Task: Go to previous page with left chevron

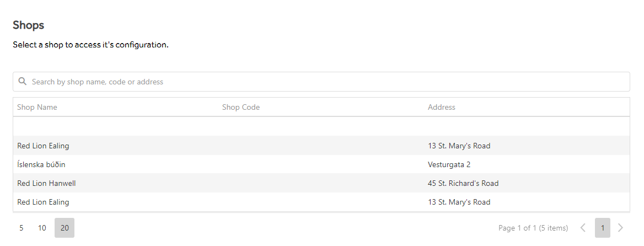Action: (583, 228)
